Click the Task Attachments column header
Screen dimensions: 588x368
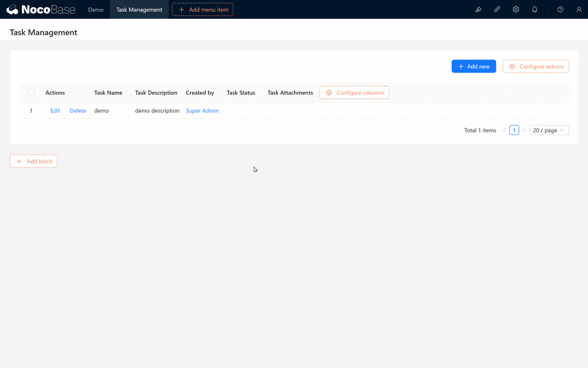coord(290,93)
